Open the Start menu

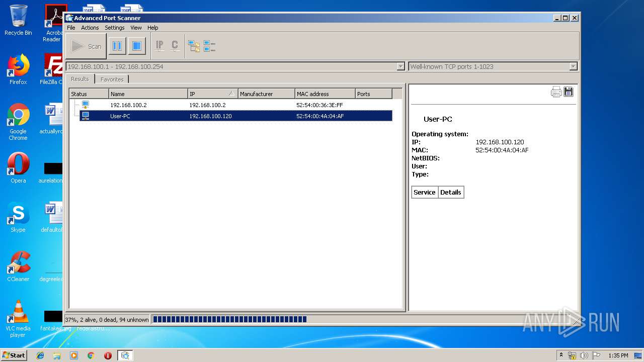pos(14,355)
